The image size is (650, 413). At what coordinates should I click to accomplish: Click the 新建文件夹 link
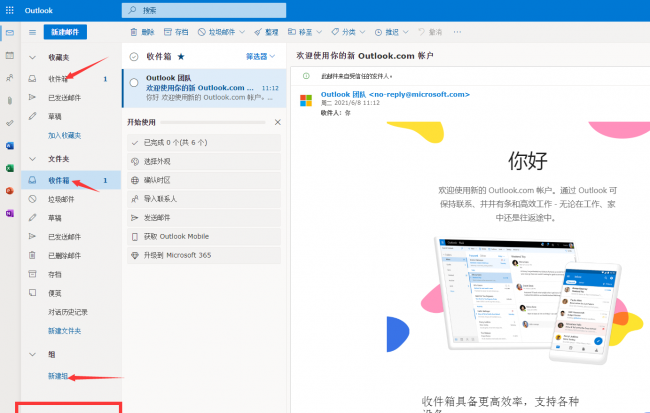click(64, 331)
